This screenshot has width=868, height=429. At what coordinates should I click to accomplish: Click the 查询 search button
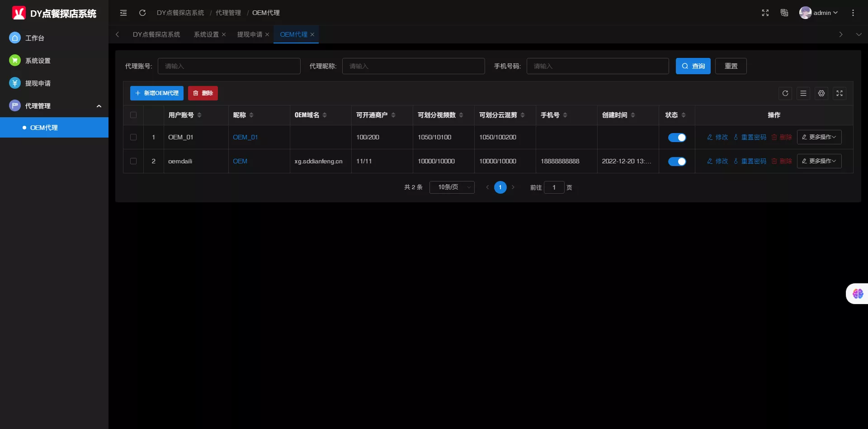tap(693, 66)
